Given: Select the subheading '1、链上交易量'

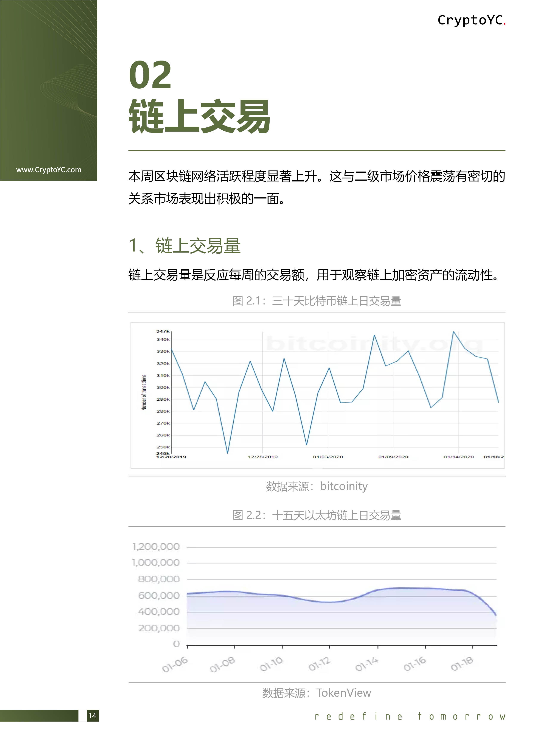Looking at the screenshot, I should pos(185,246).
